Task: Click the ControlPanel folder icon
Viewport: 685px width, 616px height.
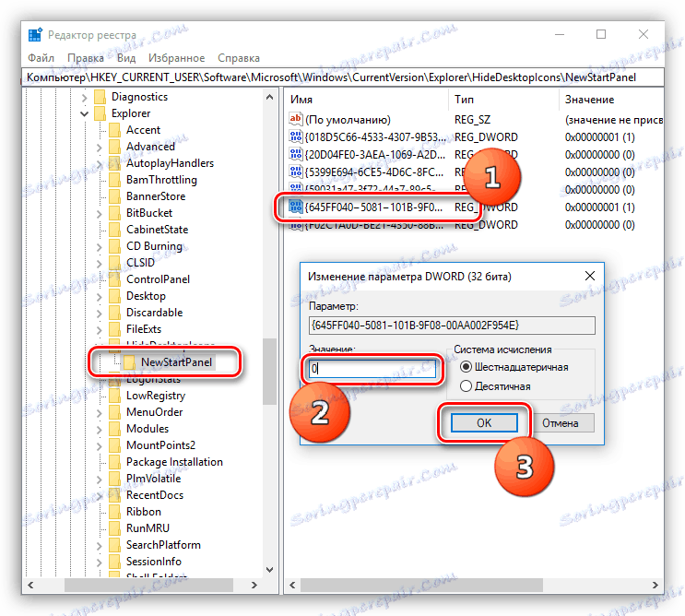Action: (115, 279)
